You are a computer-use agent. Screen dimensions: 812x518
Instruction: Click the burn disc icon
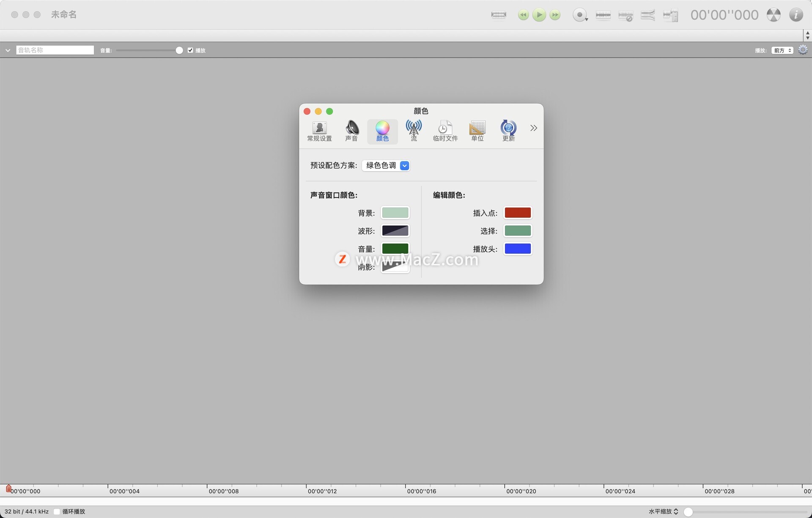pyautogui.click(x=774, y=15)
